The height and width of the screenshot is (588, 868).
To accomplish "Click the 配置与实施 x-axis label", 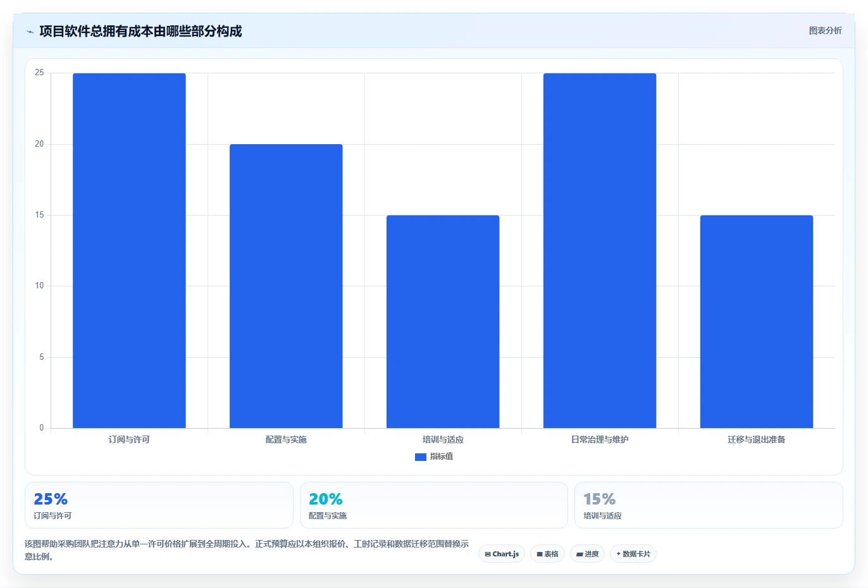I will click(x=286, y=439).
